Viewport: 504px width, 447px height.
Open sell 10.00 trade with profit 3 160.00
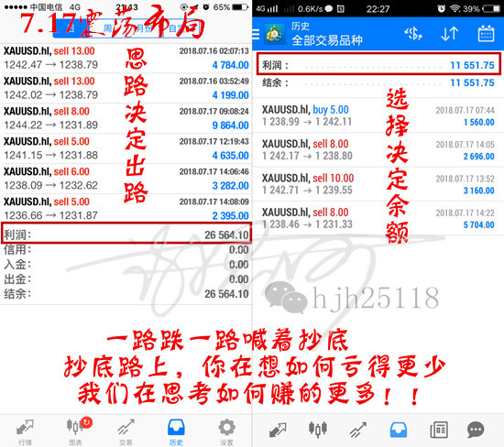[x=378, y=184]
